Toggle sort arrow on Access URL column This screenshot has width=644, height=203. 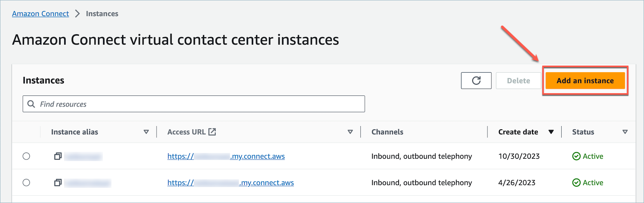(350, 132)
